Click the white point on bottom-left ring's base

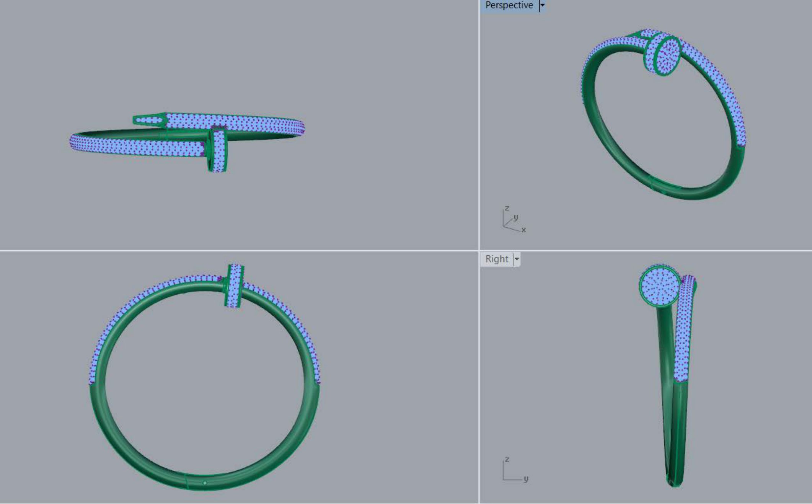point(205,483)
